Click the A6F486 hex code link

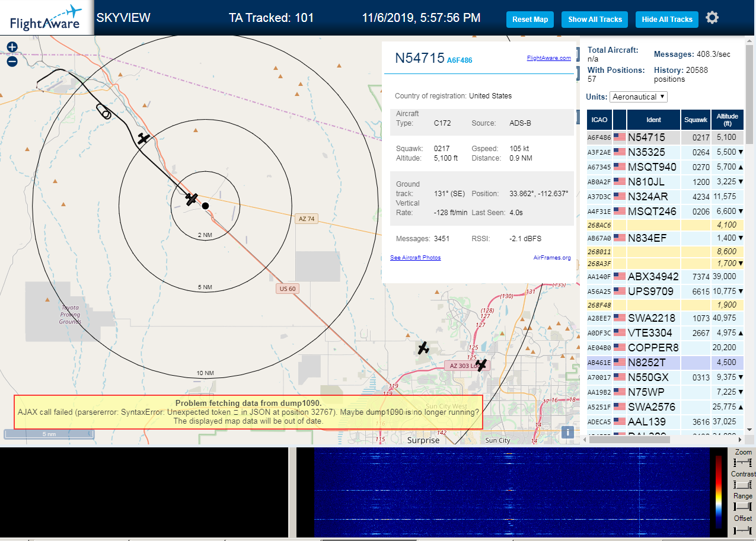click(x=460, y=60)
